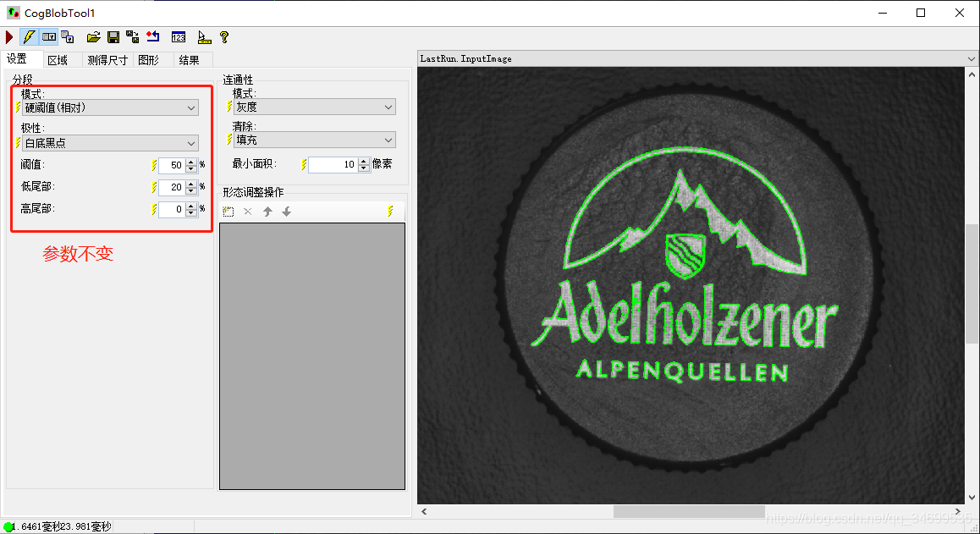Increase 最小面积 with the up spinner
Image resolution: width=980 pixels, height=534 pixels.
[364, 162]
